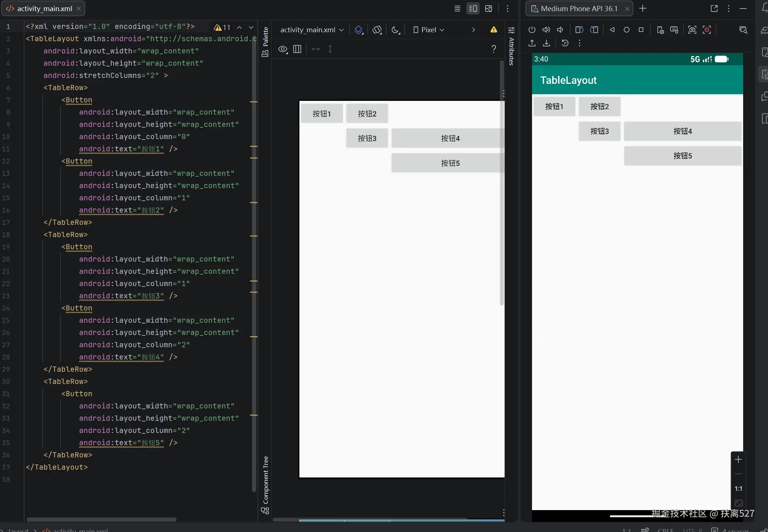This screenshot has height=532, width=768.
Task: Power off the emulator device
Action: 532,30
